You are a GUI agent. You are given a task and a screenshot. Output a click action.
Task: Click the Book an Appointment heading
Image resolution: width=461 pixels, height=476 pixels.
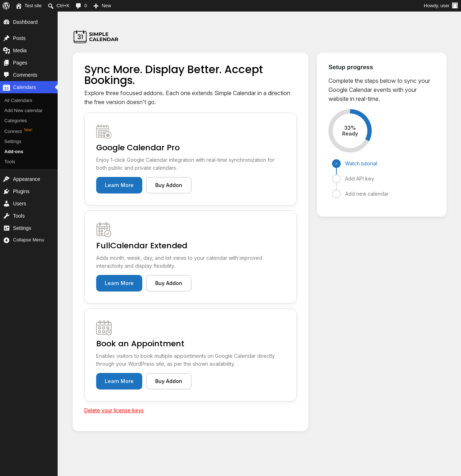pos(140,344)
